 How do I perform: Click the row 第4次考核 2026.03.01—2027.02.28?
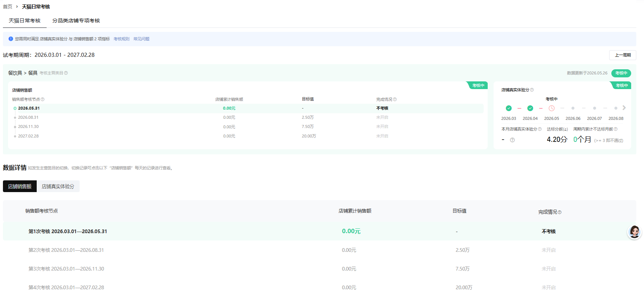coord(320,287)
